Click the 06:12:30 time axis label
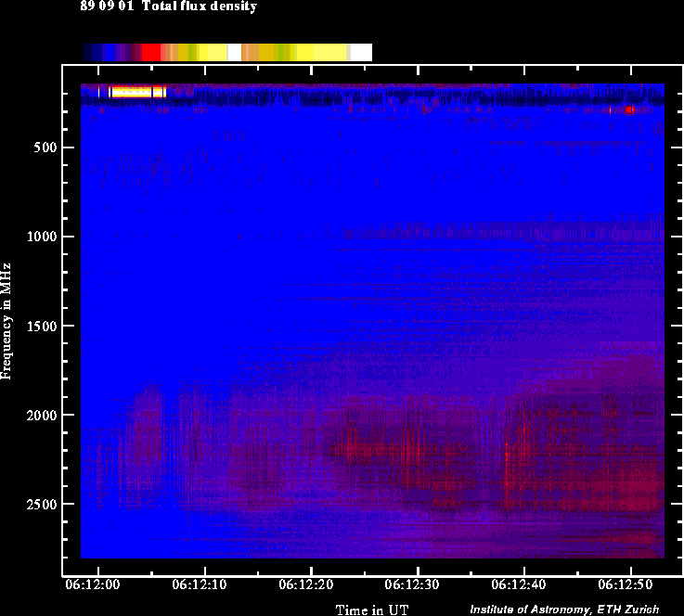The image size is (684, 616). (412, 584)
